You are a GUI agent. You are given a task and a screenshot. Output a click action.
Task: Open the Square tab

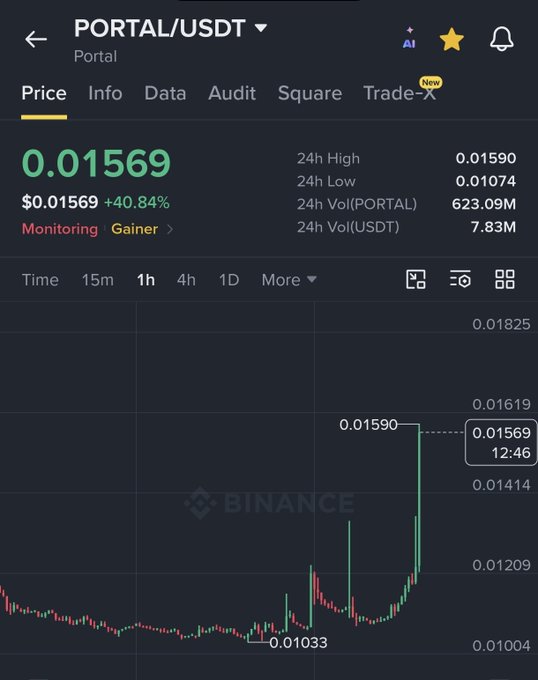[310, 93]
